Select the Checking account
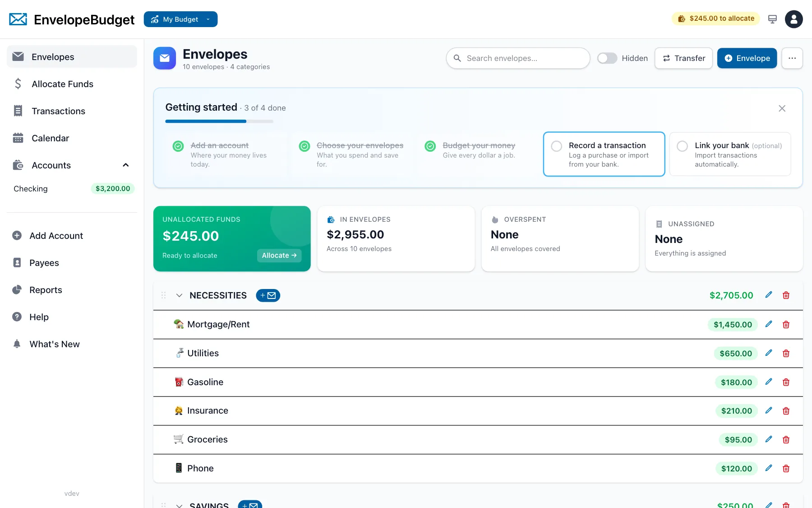 click(x=72, y=188)
